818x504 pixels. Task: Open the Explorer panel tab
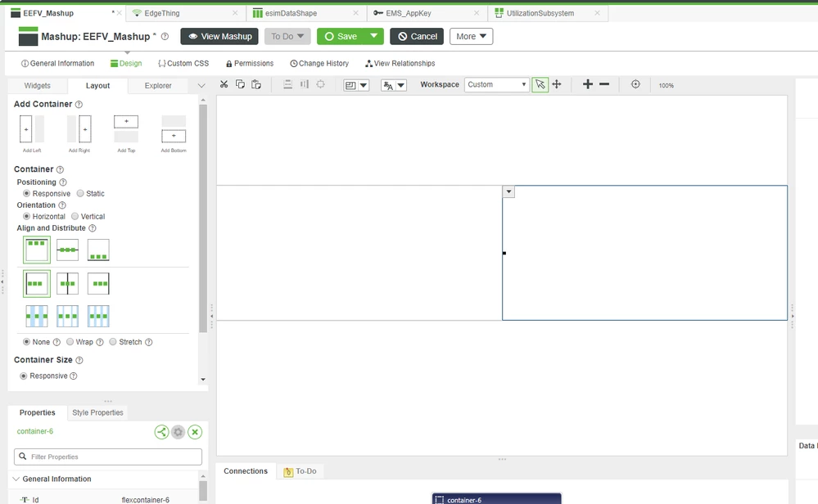tap(158, 85)
